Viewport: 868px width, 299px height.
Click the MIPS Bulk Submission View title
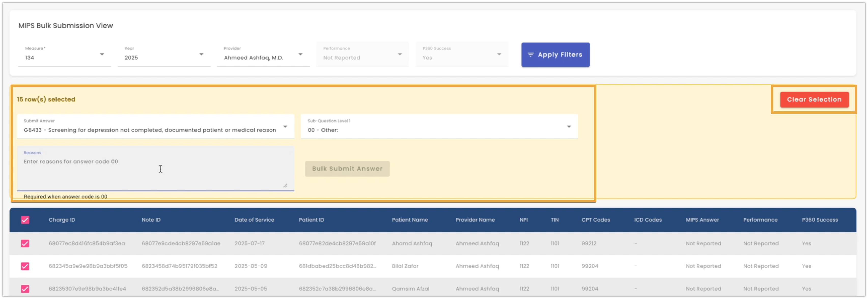click(x=65, y=26)
